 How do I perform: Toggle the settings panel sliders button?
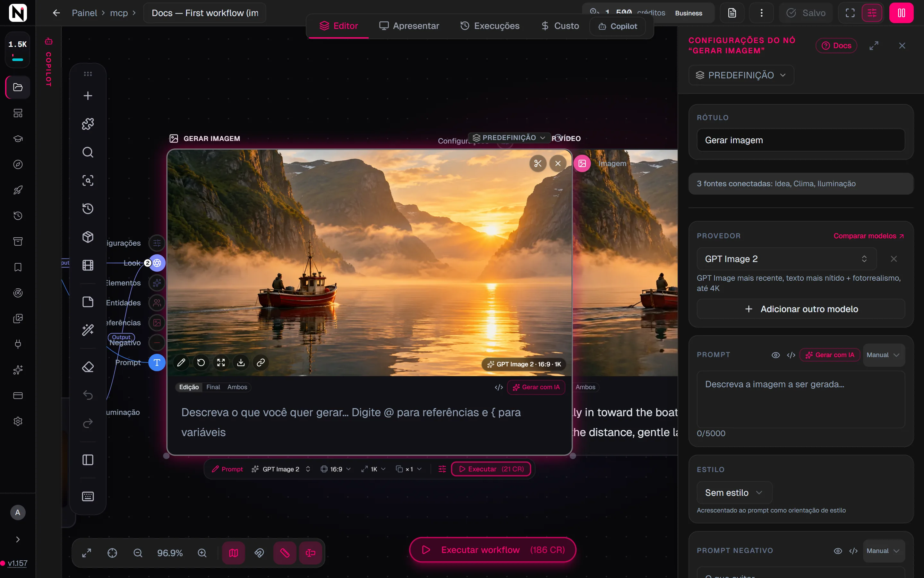pyautogui.click(x=872, y=13)
